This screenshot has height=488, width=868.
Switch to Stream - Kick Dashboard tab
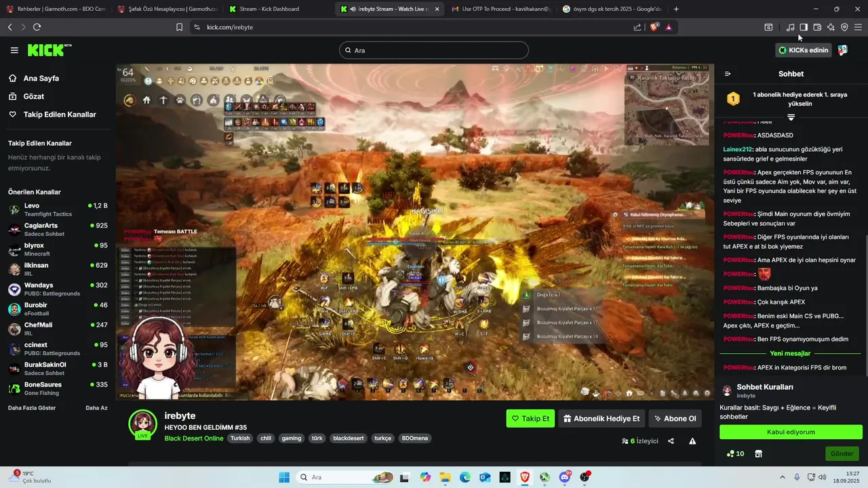click(279, 9)
